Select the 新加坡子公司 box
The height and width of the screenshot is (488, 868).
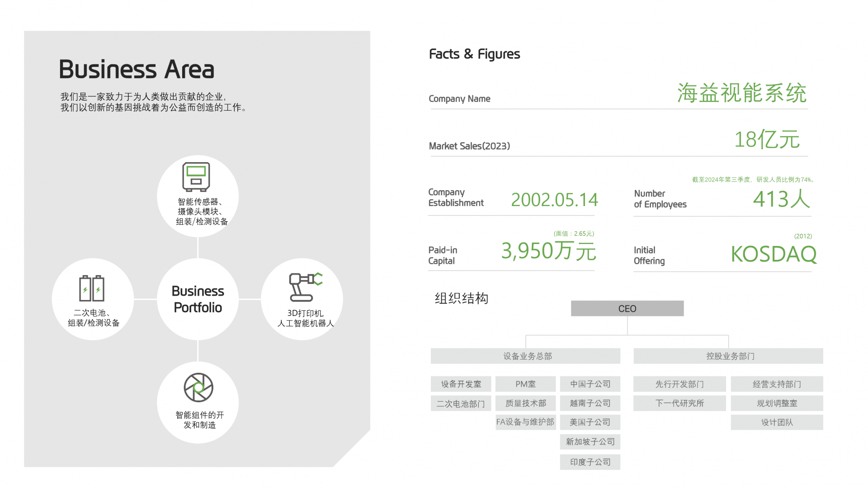tap(590, 441)
